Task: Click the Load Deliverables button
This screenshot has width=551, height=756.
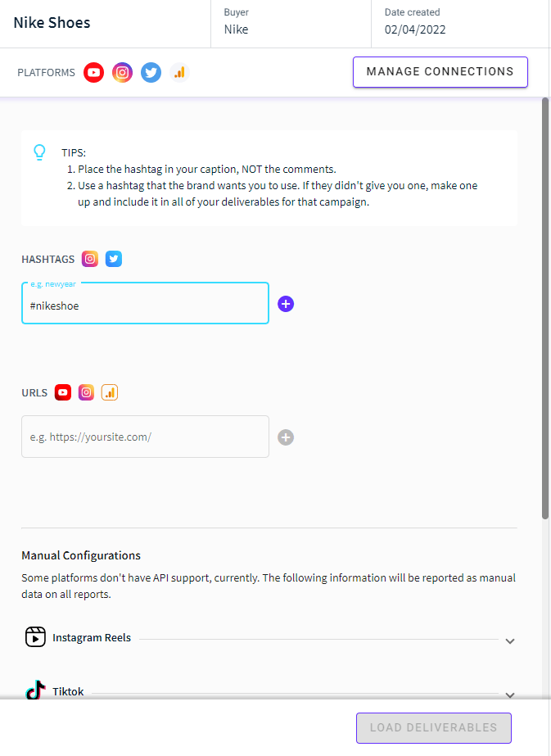Action: (x=434, y=727)
